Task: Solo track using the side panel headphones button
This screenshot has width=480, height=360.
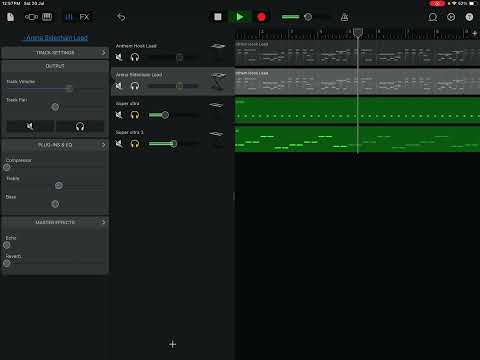Action: click(x=80, y=126)
